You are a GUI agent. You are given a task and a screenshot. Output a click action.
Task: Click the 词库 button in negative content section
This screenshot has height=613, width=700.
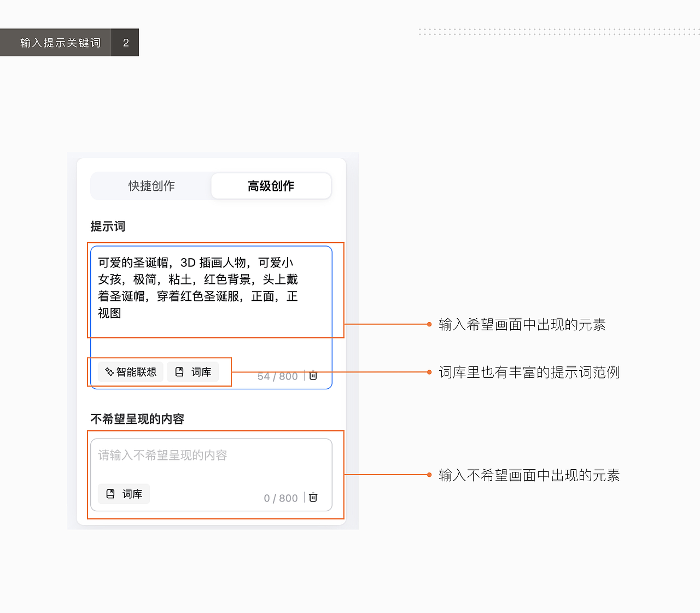click(x=124, y=494)
